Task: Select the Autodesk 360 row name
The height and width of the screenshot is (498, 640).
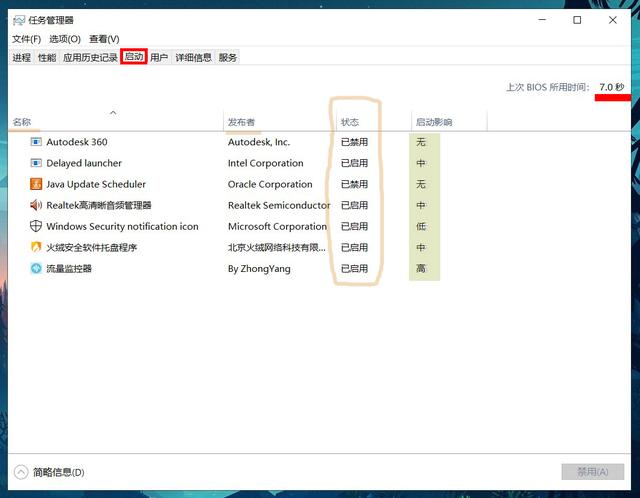Action: 77,142
